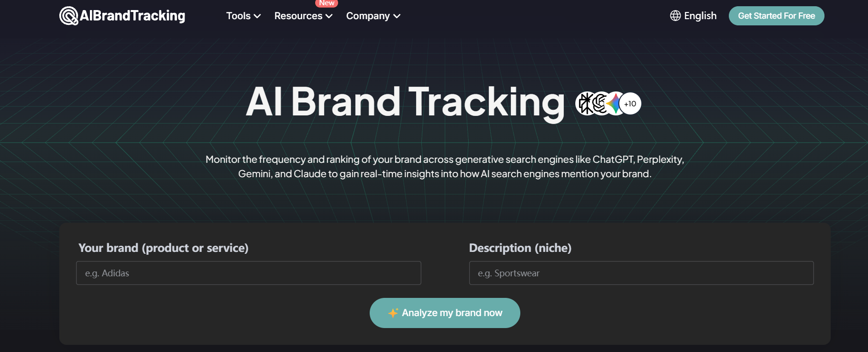Viewport: 868px width, 352px height.
Task: Click the globe language icon
Action: (675, 16)
